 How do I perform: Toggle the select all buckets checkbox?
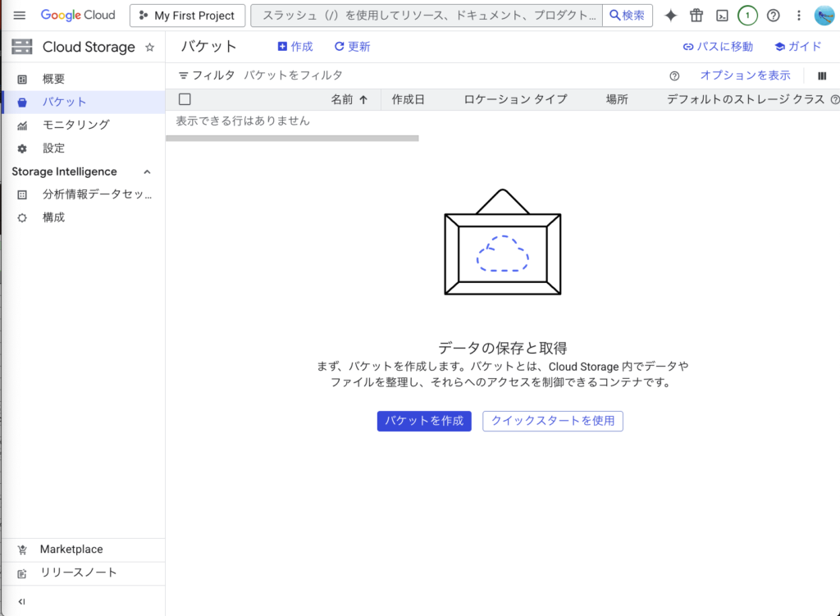click(185, 99)
